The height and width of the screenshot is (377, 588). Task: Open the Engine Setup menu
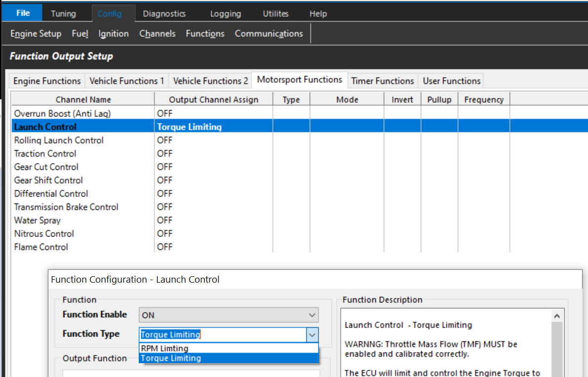click(36, 34)
